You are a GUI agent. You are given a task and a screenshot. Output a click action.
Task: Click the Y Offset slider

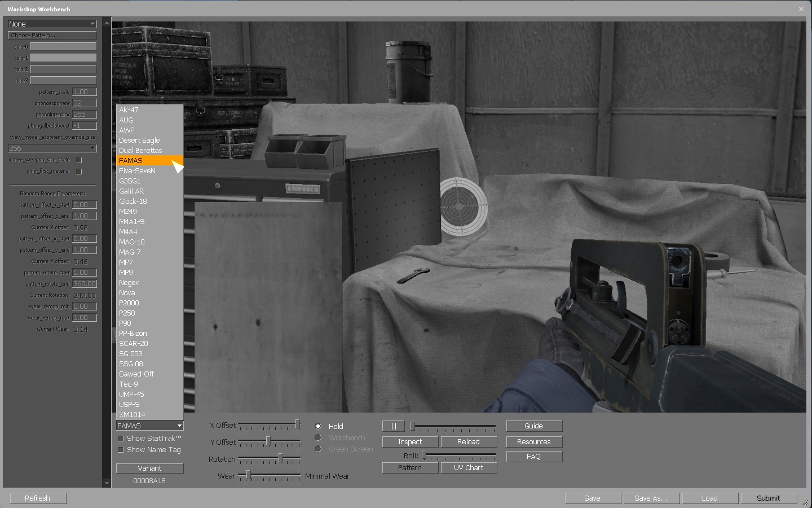pyautogui.click(x=270, y=441)
